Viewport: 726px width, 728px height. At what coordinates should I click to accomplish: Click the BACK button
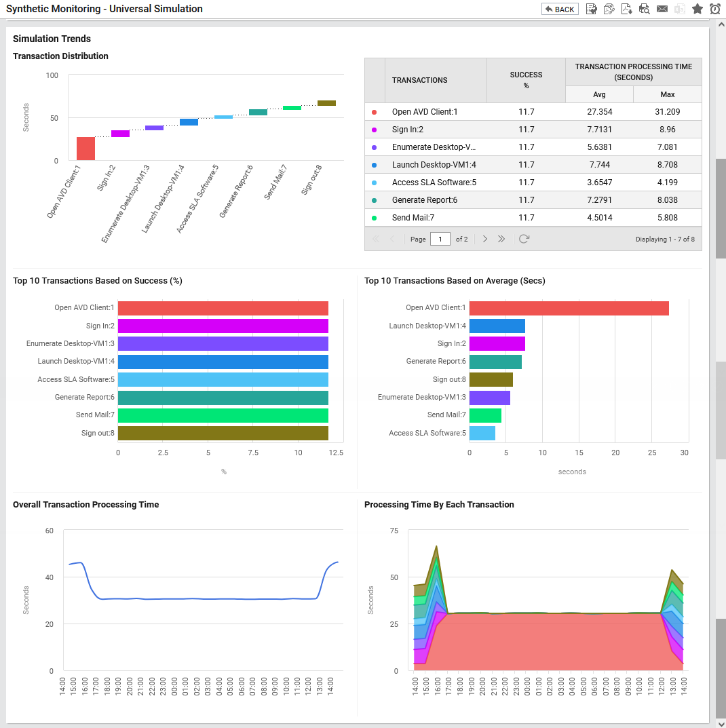pyautogui.click(x=560, y=9)
